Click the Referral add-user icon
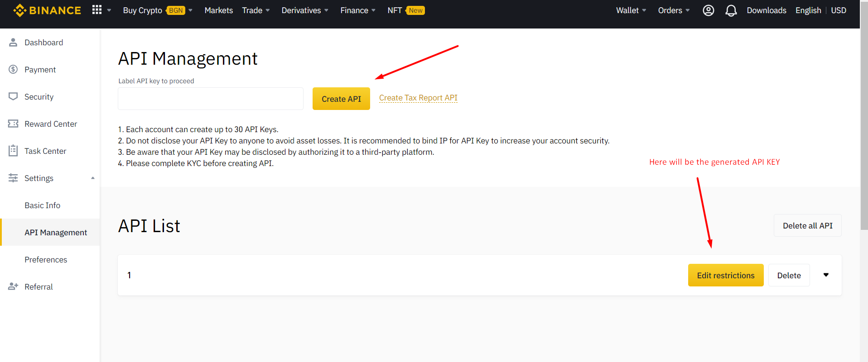Viewport: 868px width, 362px height. [x=13, y=286]
